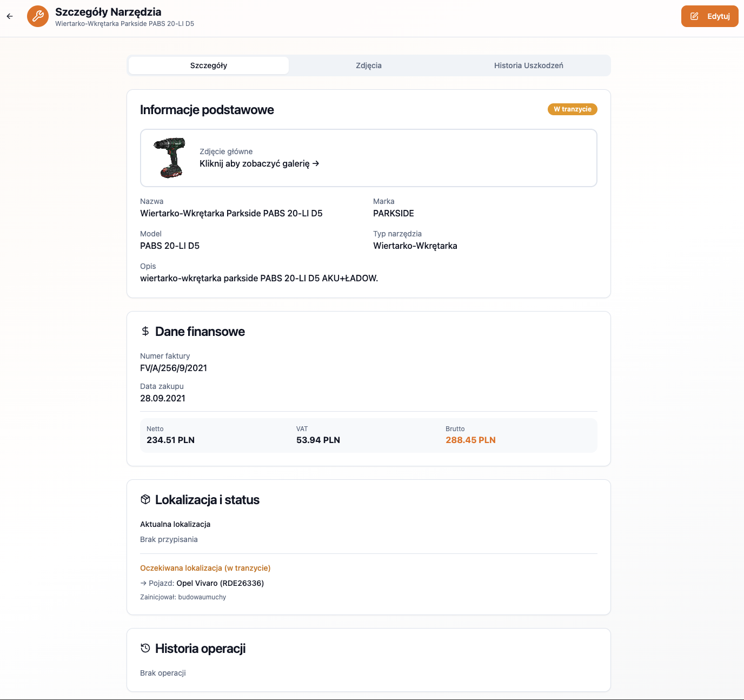The image size is (744, 700).
Task: Click the dollar icon beside Dane finansowe
Action: [x=145, y=331]
